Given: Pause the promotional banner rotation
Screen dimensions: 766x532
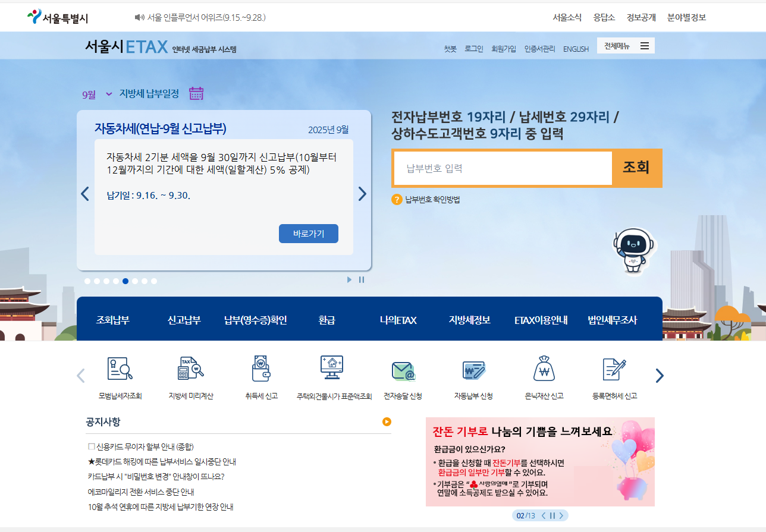Looking at the screenshot, I should point(552,515).
